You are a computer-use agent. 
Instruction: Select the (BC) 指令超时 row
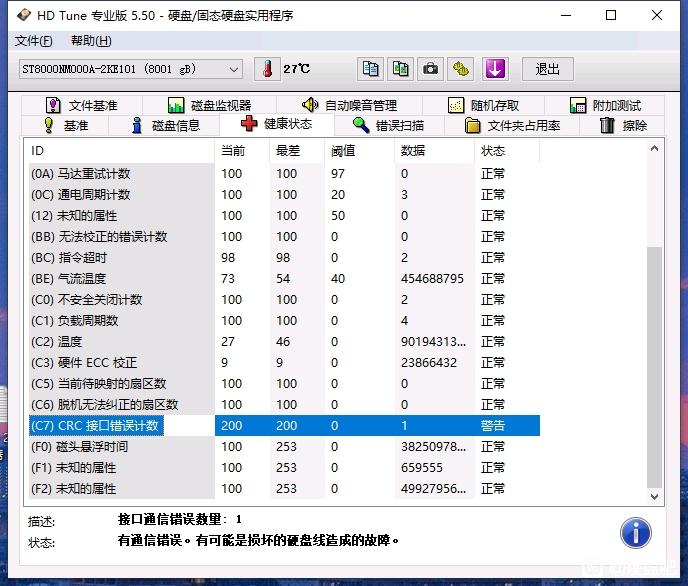pos(284,258)
